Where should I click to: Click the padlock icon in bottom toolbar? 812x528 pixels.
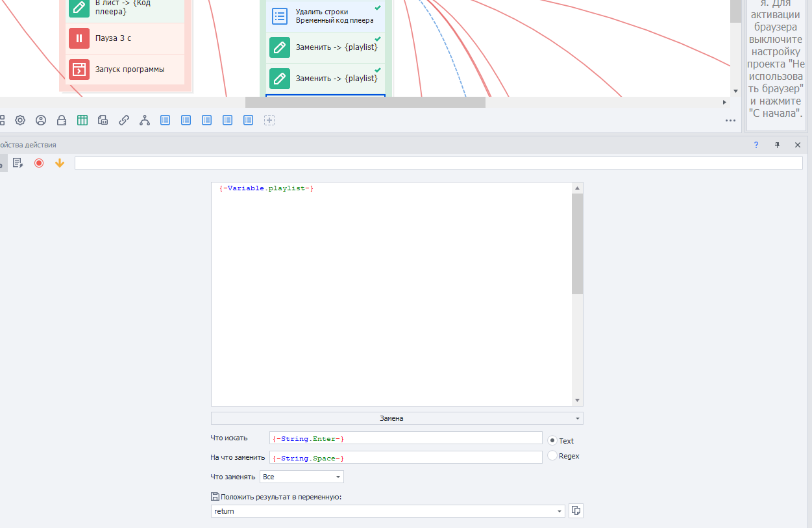pyautogui.click(x=62, y=120)
